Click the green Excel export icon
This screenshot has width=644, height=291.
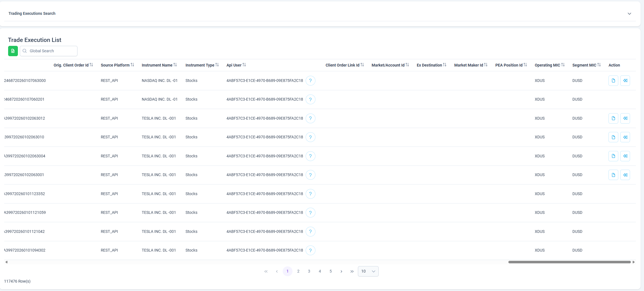13,51
